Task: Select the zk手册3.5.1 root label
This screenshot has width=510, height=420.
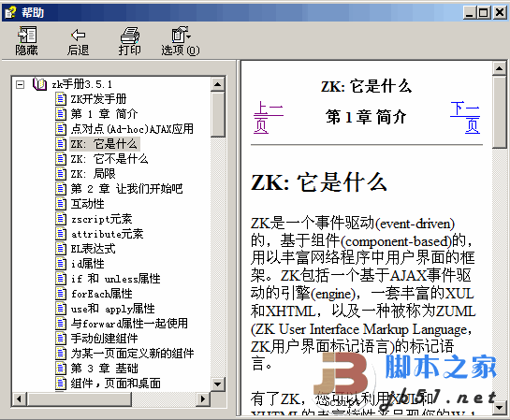Action: point(82,84)
